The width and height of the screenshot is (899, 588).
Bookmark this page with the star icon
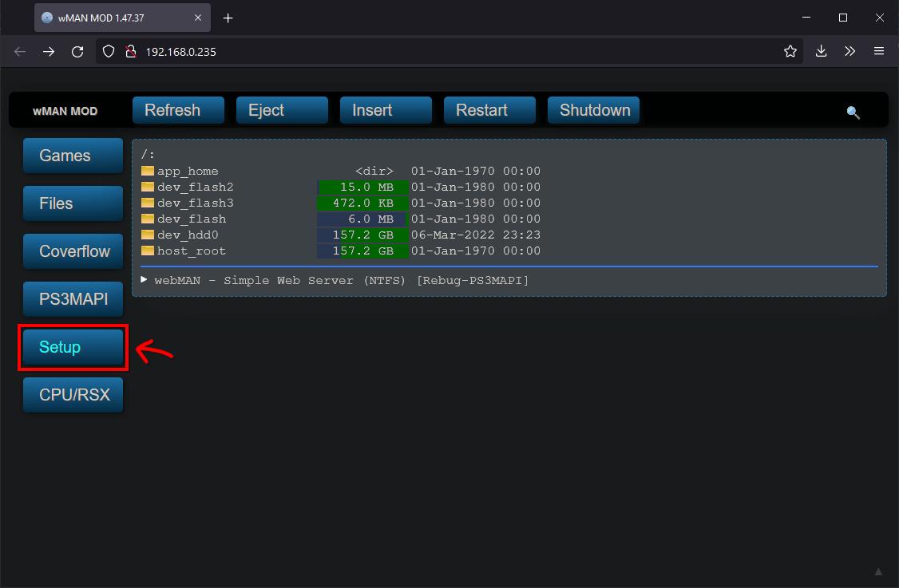coord(790,52)
